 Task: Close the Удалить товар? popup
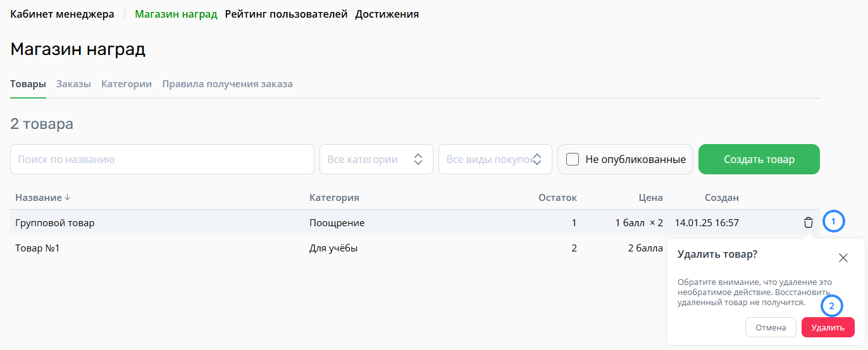(x=843, y=258)
